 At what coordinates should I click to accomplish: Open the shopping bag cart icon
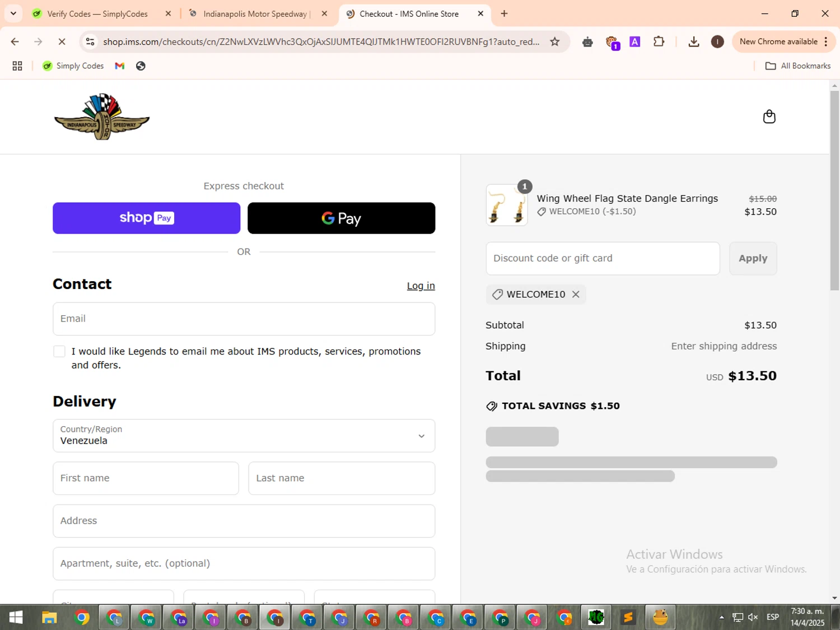(769, 116)
